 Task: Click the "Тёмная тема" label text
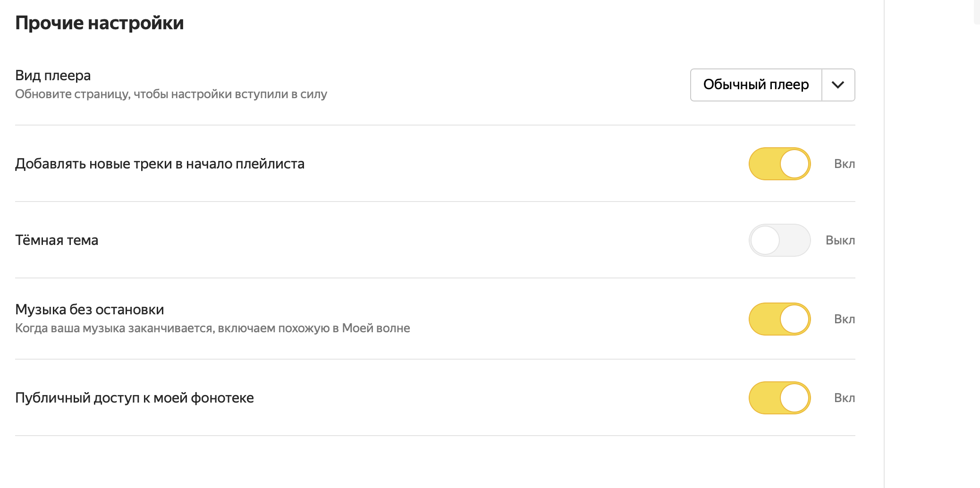click(x=57, y=240)
